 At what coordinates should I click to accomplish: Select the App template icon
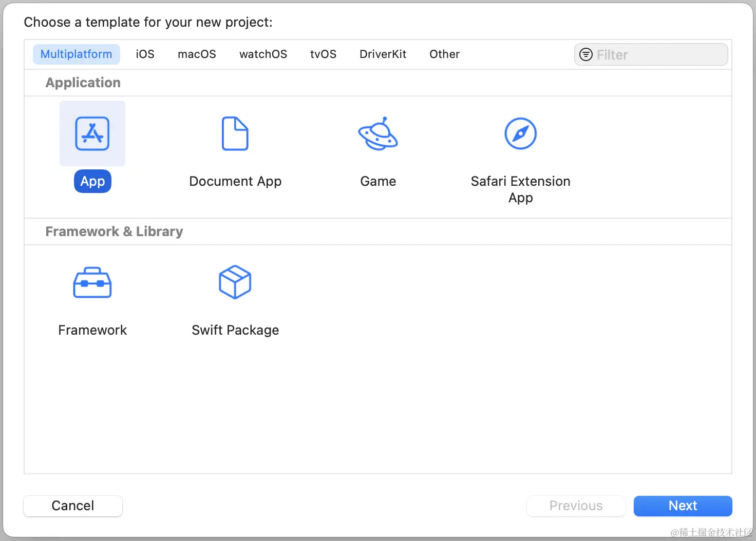pyautogui.click(x=92, y=133)
